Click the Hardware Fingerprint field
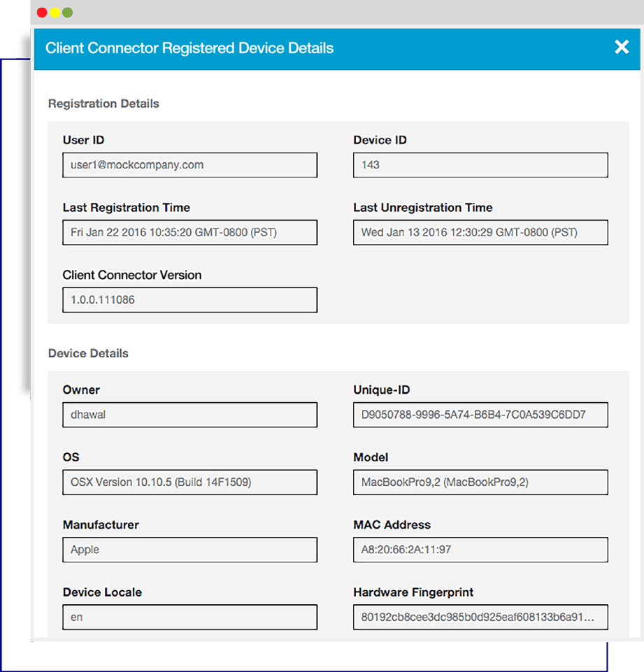Screen dimensions: 644x672 click(x=480, y=617)
